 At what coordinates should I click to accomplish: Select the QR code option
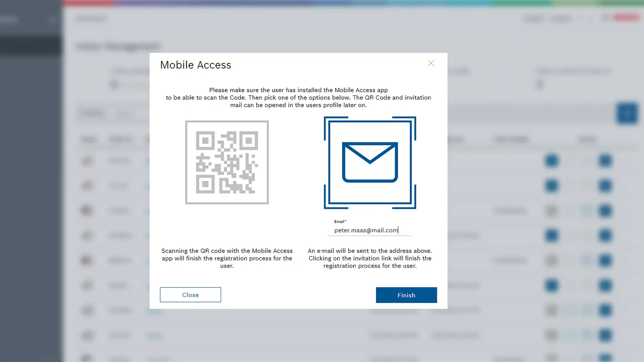pos(227,162)
